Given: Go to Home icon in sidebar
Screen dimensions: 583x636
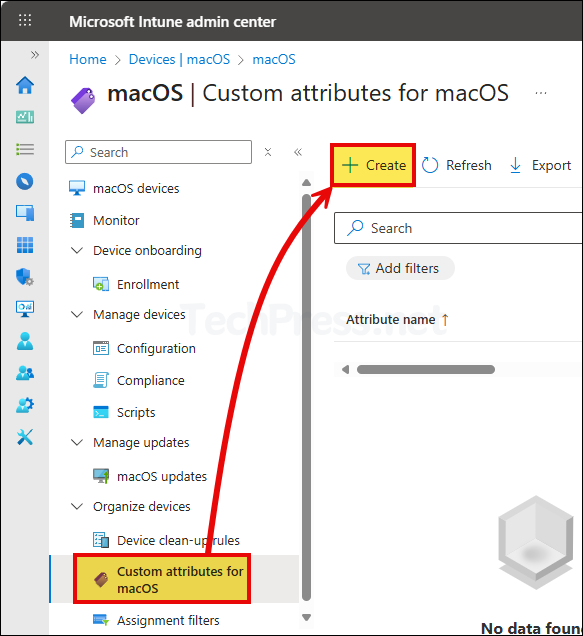Looking at the screenshot, I should click(x=25, y=85).
